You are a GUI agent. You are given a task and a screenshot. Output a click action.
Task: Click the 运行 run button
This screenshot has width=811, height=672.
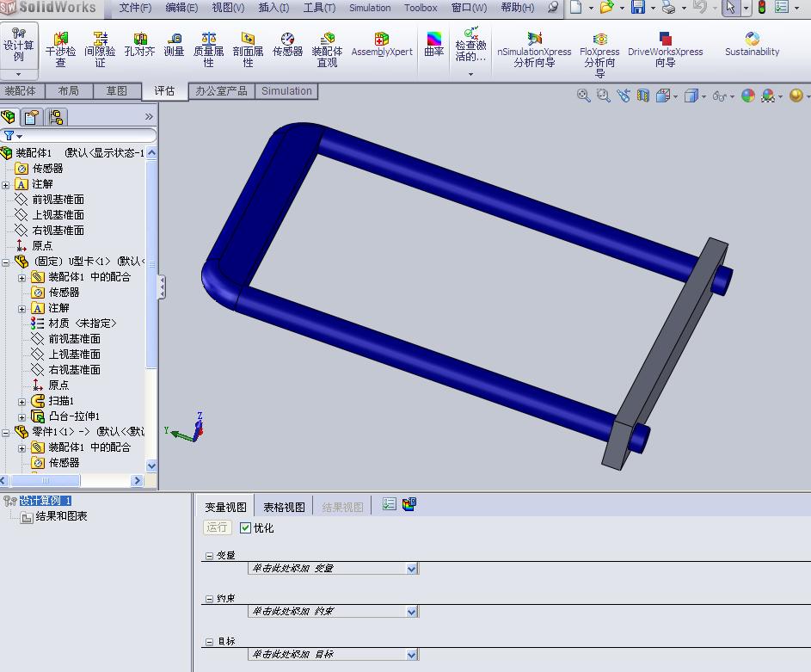click(217, 527)
